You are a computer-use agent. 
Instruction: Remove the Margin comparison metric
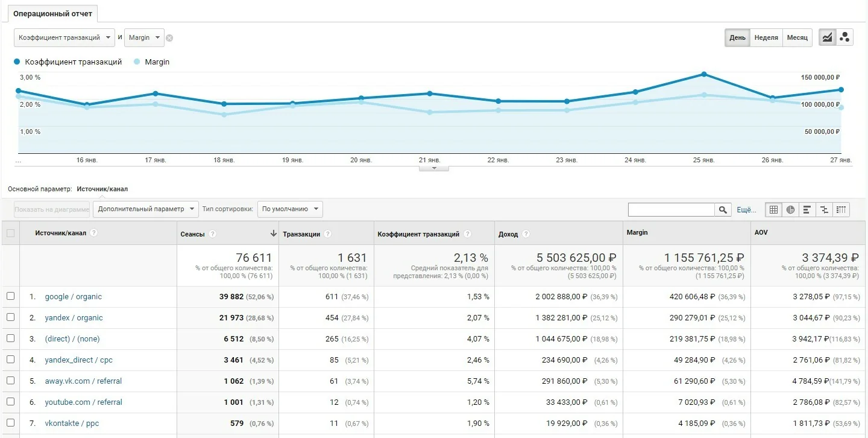tap(169, 38)
